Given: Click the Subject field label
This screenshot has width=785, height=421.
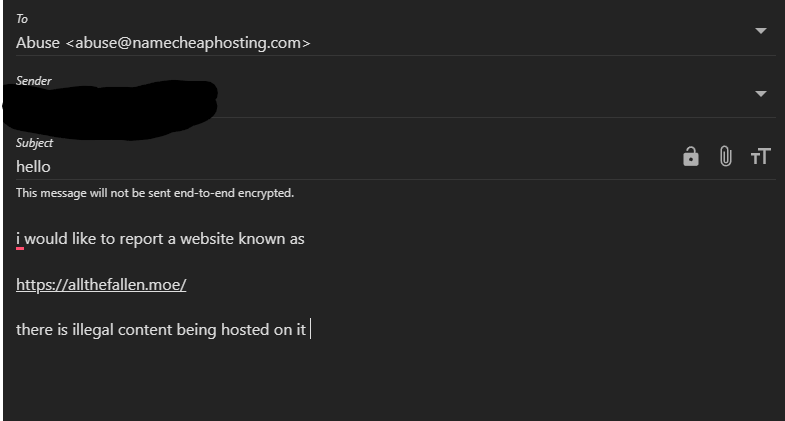Looking at the screenshot, I should (34, 143).
